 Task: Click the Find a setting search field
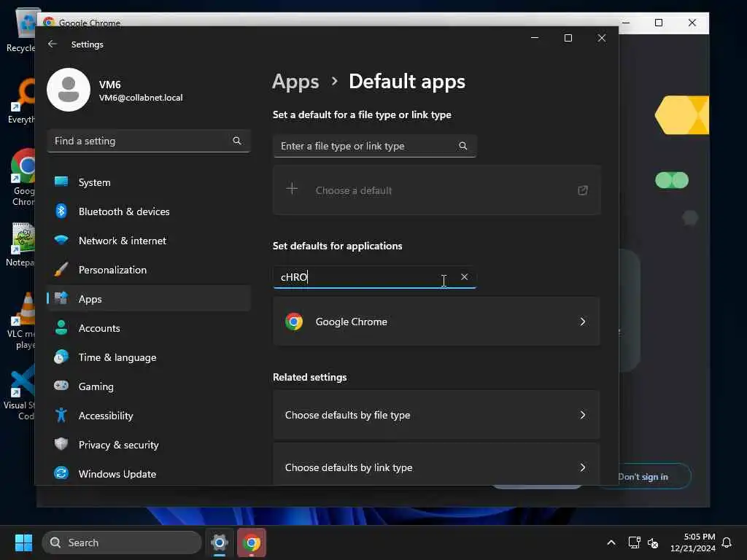coord(149,141)
